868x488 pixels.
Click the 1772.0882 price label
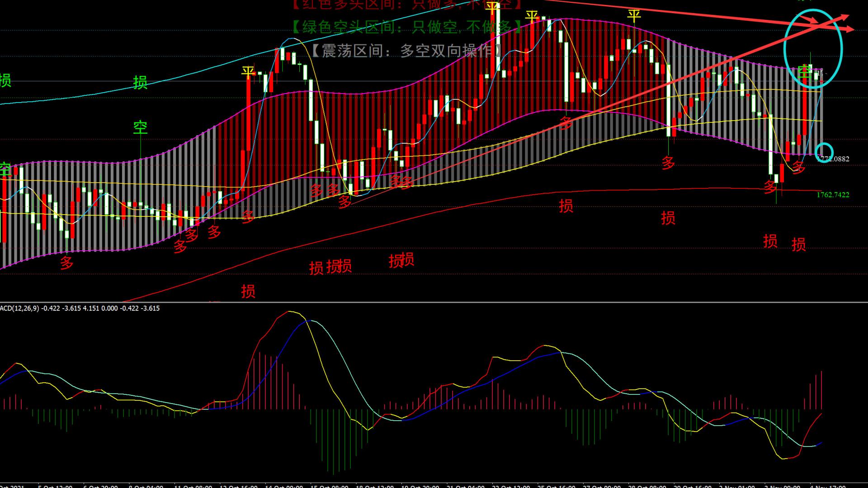pos(833,159)
